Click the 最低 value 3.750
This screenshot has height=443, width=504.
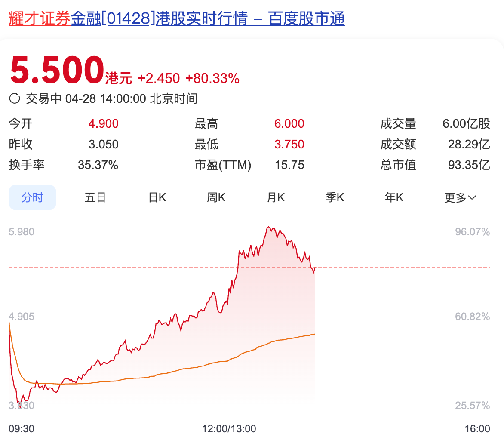click(289, 144)
